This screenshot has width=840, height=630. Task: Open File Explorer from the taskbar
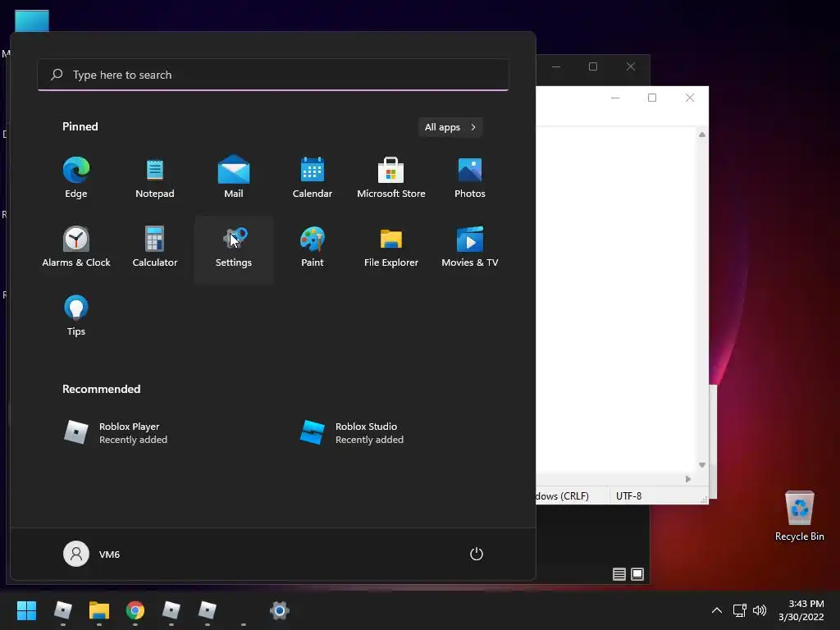click(x=99, y=610)
